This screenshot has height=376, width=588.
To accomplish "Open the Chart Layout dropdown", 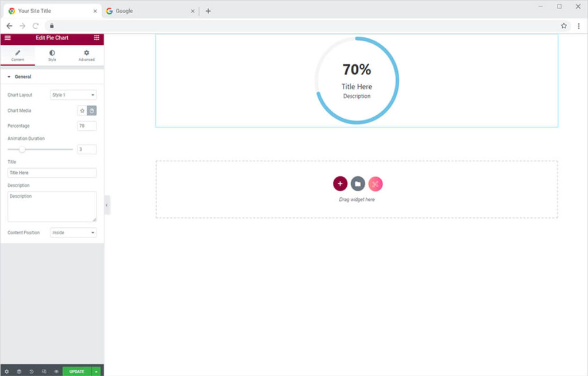I will pyautogui.click(x=73, y=95).
